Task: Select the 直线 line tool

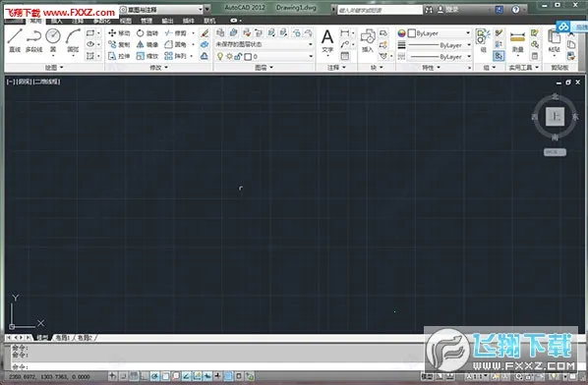Action: pyautogui.click(x=15, y=40)
